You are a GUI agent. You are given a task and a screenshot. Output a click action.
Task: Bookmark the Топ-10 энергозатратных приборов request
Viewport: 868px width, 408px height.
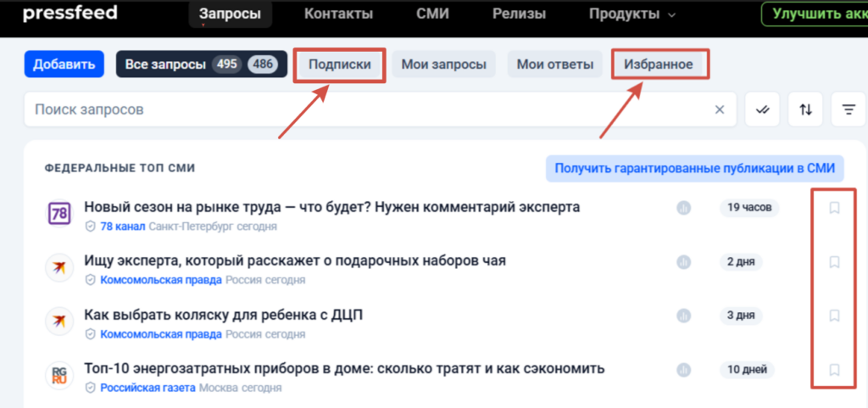(834, 370)
